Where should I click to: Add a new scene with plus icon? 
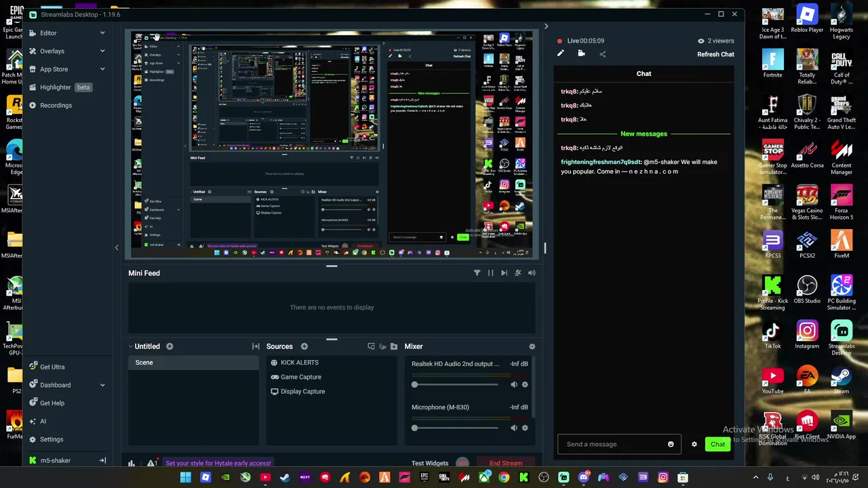pyautogui.click(x=170, y=346)
